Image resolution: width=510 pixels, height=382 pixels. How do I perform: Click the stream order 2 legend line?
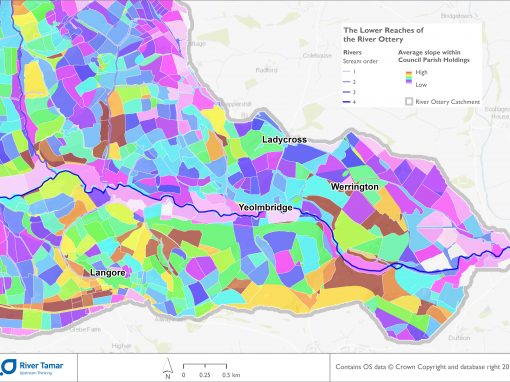pyautogui.click(x=347, y=82)
